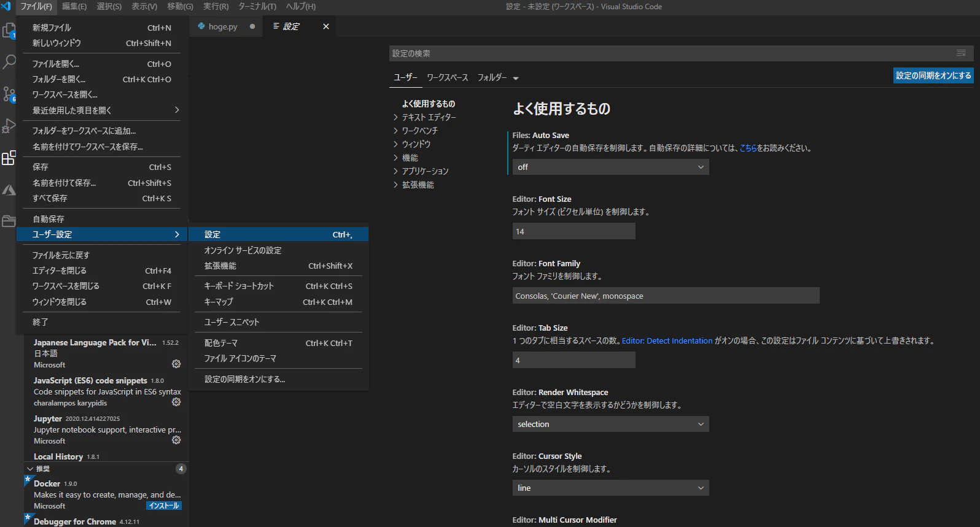Open the 実行(R) menu

[216, 6]
